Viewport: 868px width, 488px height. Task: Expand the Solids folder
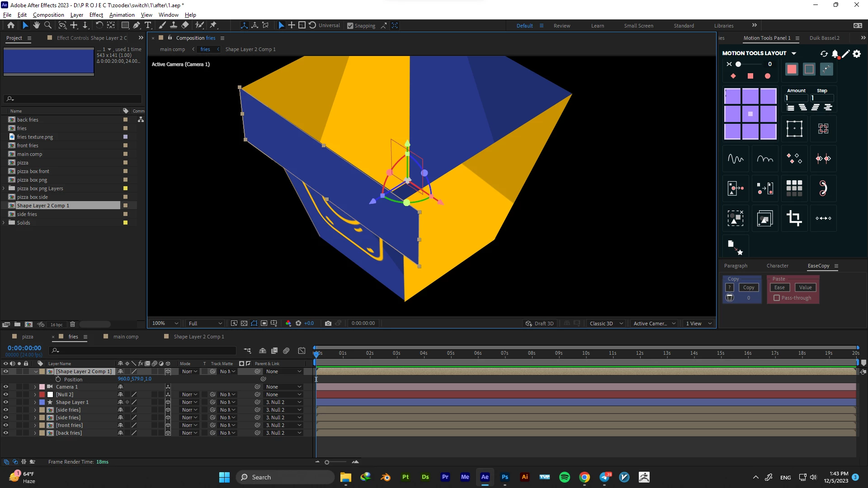4,223
